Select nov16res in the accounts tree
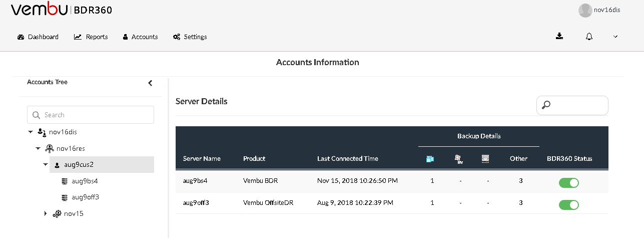Screen dimensions: 644x238 coord(70,148)
